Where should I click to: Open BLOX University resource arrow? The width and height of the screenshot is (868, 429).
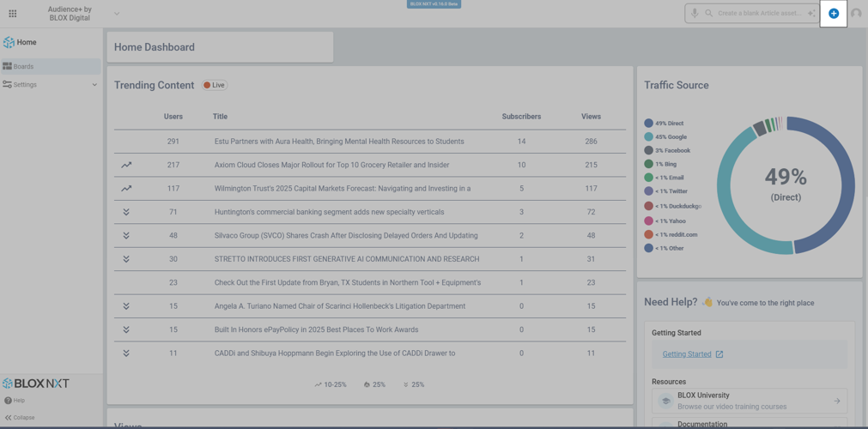[x=836, y=401]
